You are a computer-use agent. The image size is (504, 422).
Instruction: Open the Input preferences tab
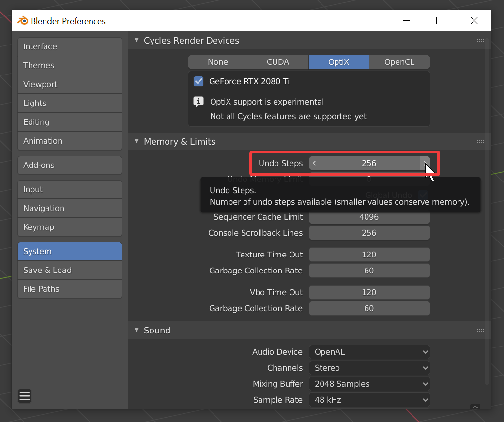coord(70,189)
